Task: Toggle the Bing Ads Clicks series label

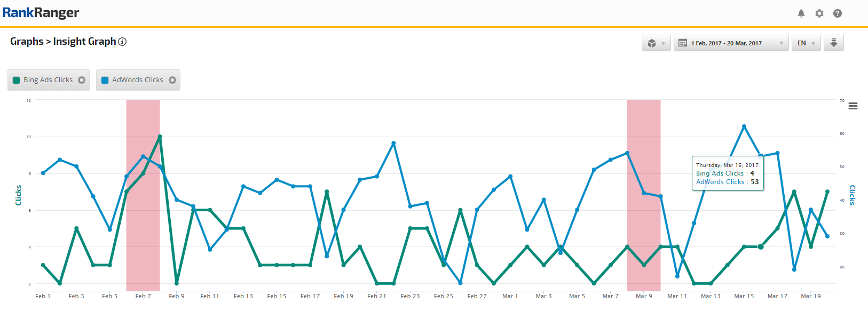Action: (48, 80)
